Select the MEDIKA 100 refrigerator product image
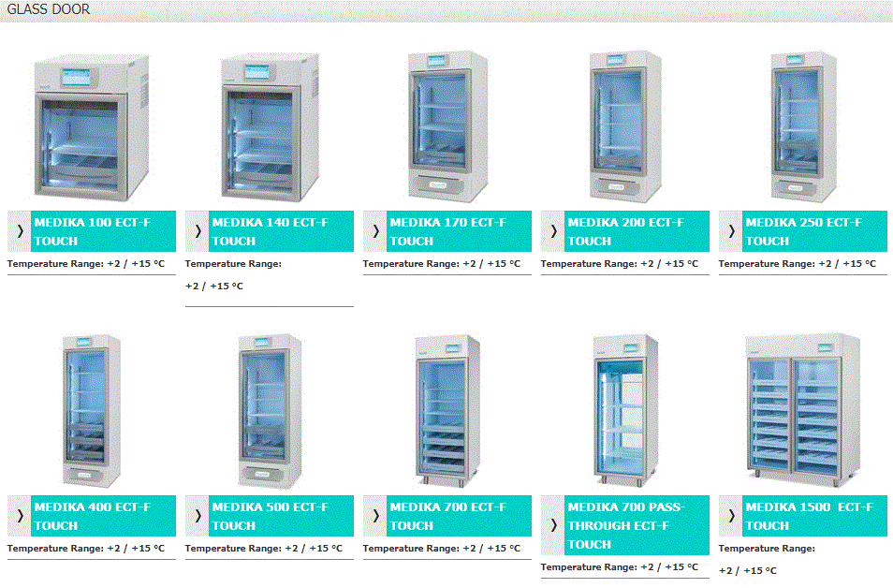This screenshot has width=893, height=588. (x=91, y=127)
